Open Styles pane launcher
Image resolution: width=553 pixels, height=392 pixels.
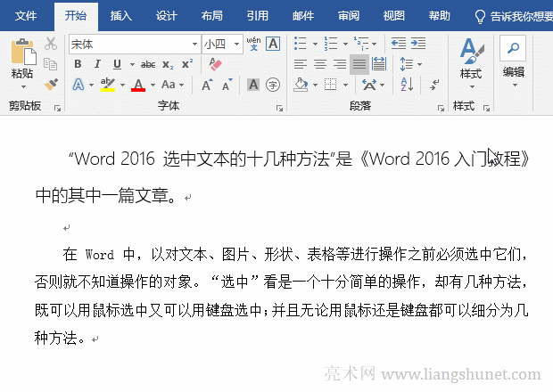(x=487, y=108)
